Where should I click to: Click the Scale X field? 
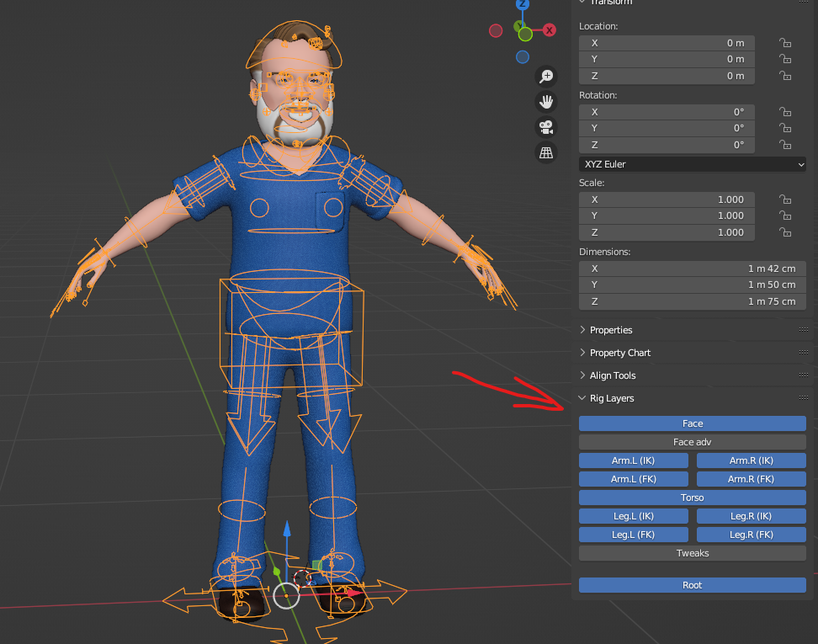667,200
